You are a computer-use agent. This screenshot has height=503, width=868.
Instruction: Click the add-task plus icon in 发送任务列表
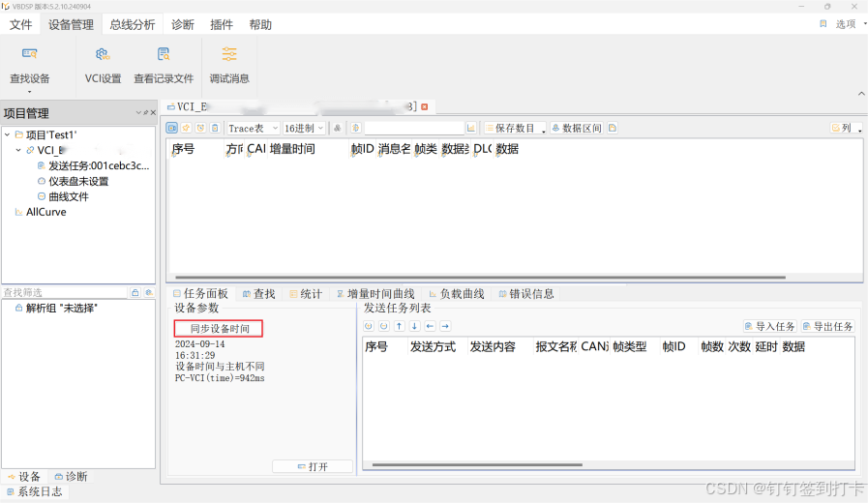click(x=369, y=326)
